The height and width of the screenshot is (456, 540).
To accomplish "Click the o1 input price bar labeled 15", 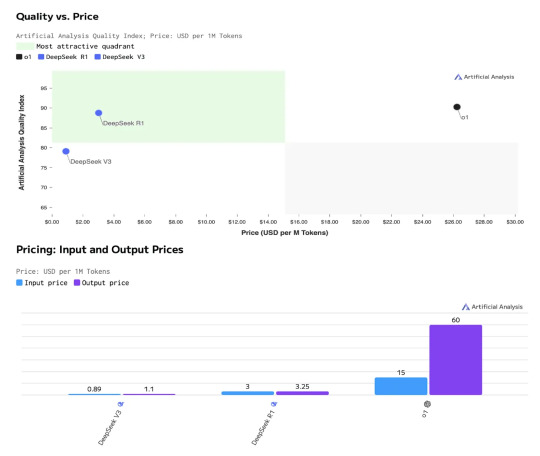I will click(x=401, y=386).
